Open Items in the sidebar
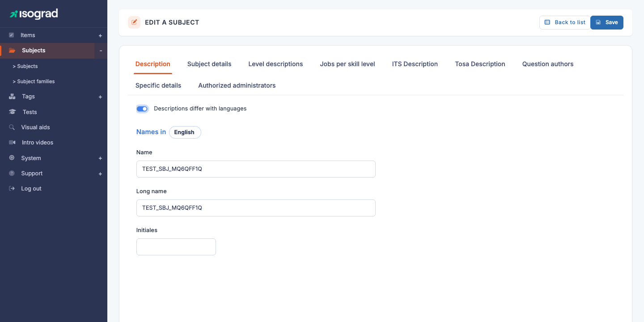Screen dimensions: 644x322 [28, 35]
